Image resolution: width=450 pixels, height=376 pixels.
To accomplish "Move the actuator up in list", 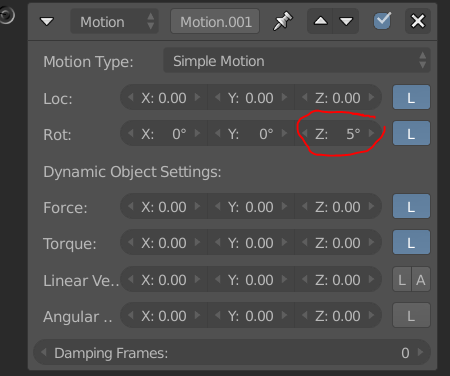I will (x=320, y=21).
